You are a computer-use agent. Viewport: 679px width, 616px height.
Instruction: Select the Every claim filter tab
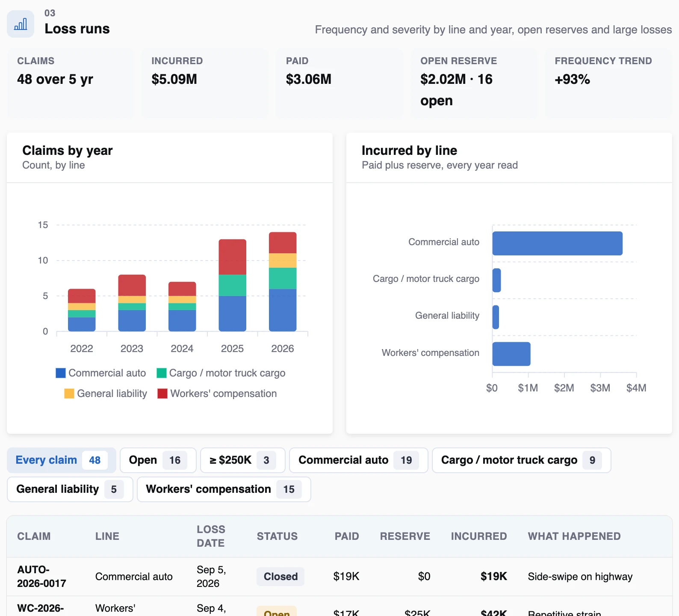point(62,460)
